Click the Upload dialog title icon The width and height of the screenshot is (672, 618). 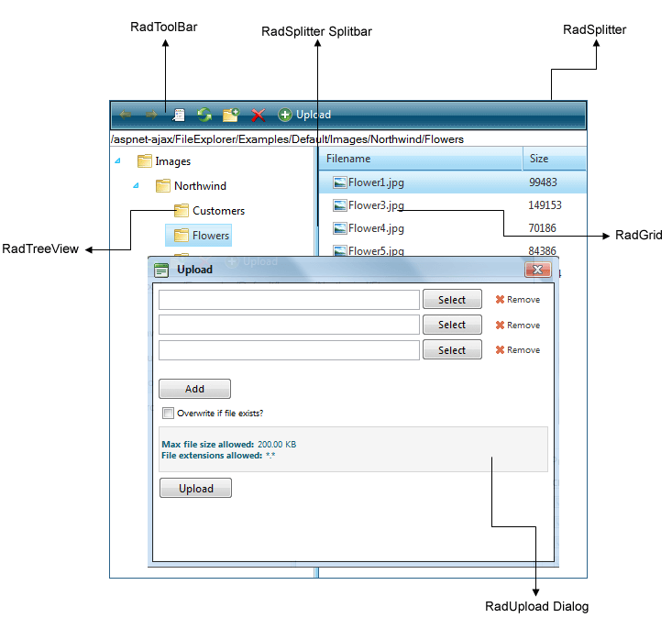click(x=161, y=270)
